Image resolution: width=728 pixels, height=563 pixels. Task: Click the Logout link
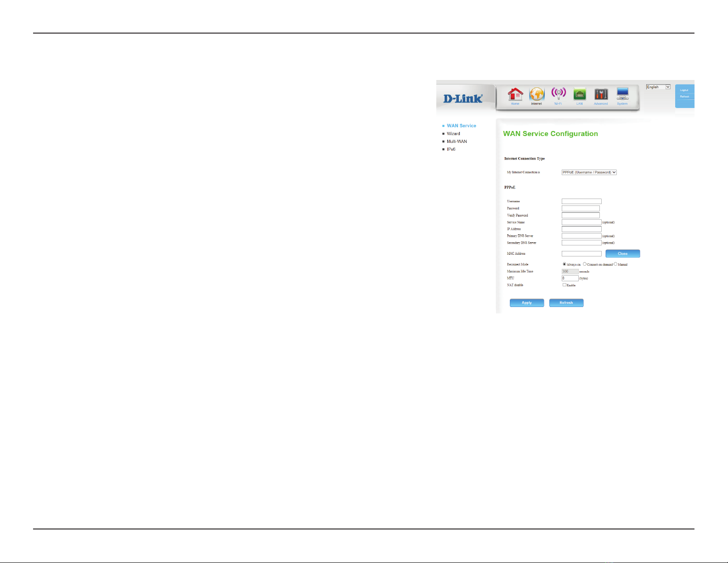point(684,90)
